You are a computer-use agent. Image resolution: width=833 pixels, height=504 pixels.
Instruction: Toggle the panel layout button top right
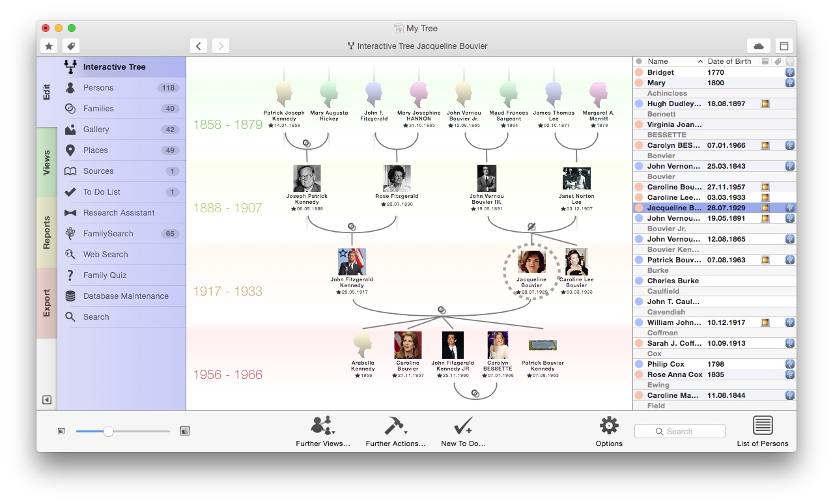tap(784, 46)
